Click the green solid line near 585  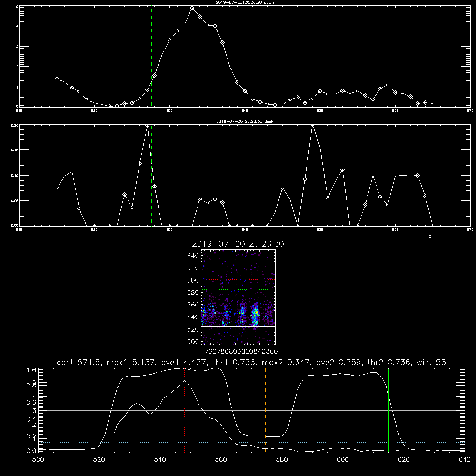click(x=296, y=410)
